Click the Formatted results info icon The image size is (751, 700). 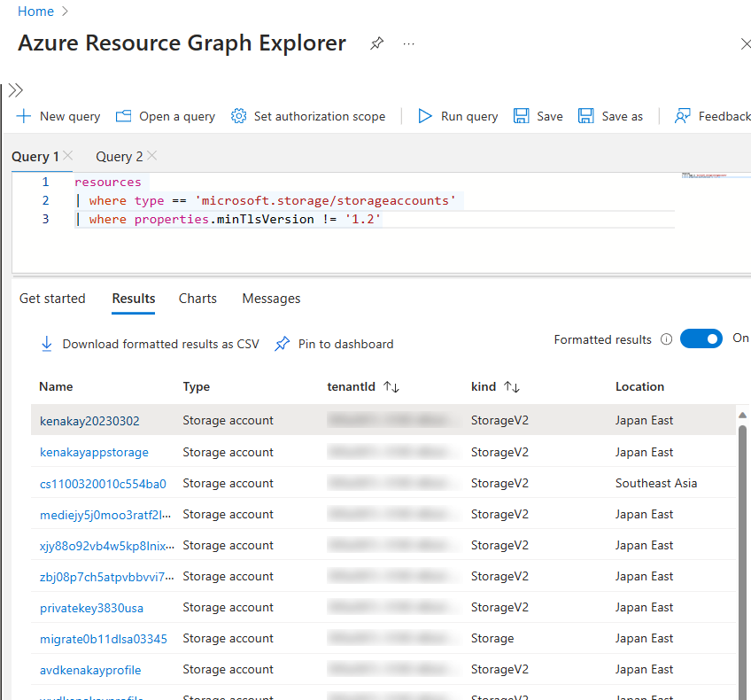click(666, 339)
